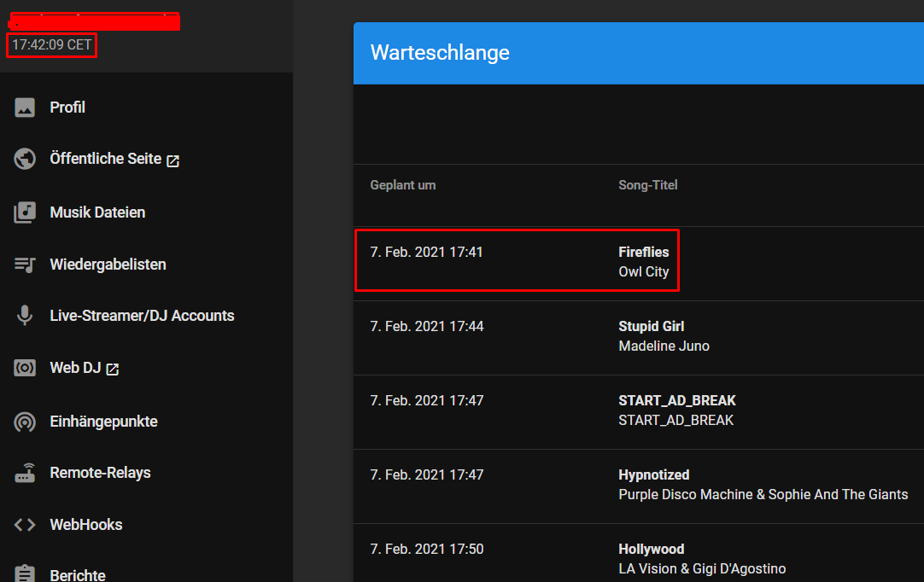Screen dimensions: 924x582
Task: Open Einhängepunkte page
Action: point(103,422)
